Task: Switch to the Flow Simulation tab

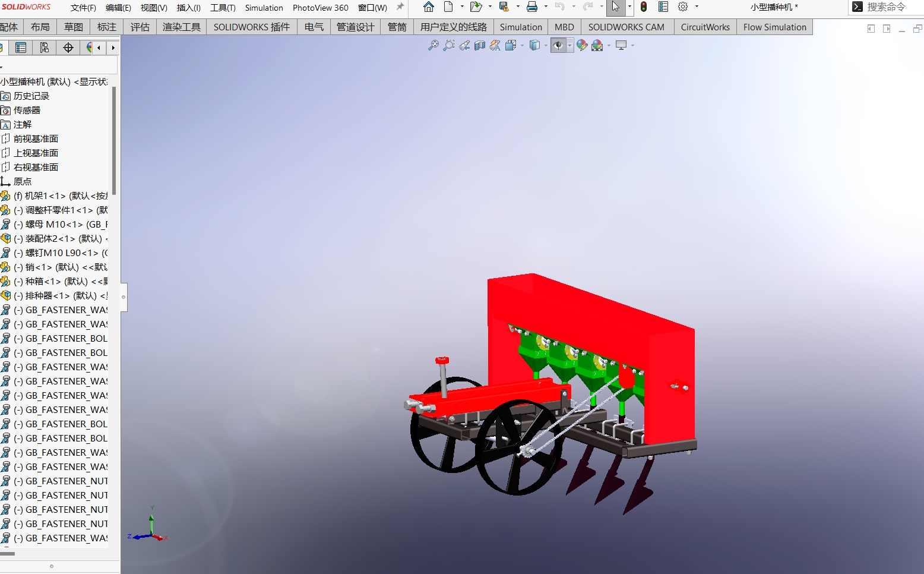Action: point(774,27)
